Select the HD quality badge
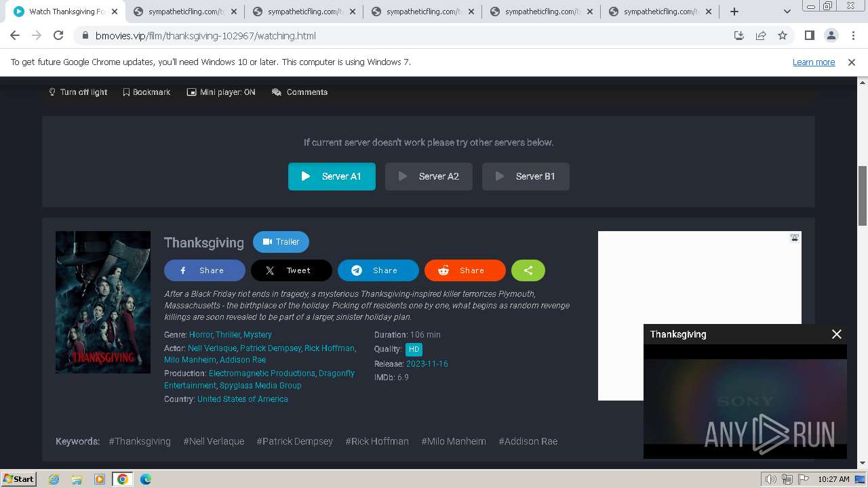Image resolution: width=868 pixels, height=488 pixels. click(x=414, y=350)
